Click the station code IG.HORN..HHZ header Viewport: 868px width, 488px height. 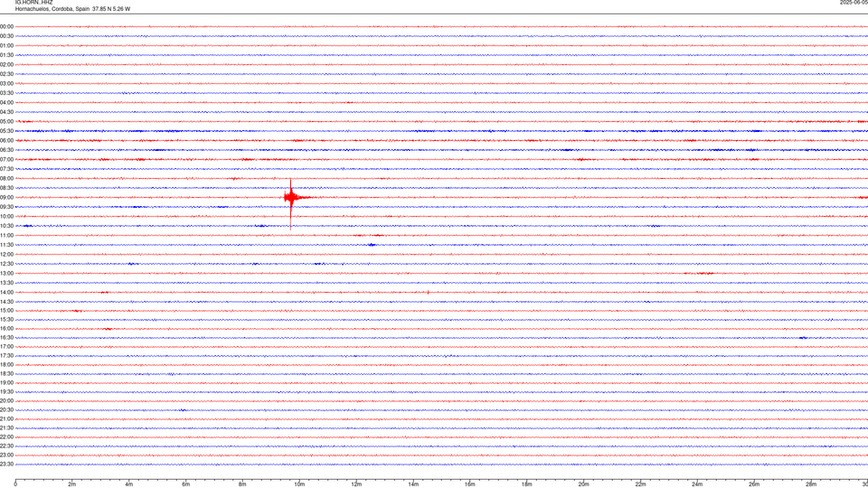pyautogui.click(x=33, y=3)
